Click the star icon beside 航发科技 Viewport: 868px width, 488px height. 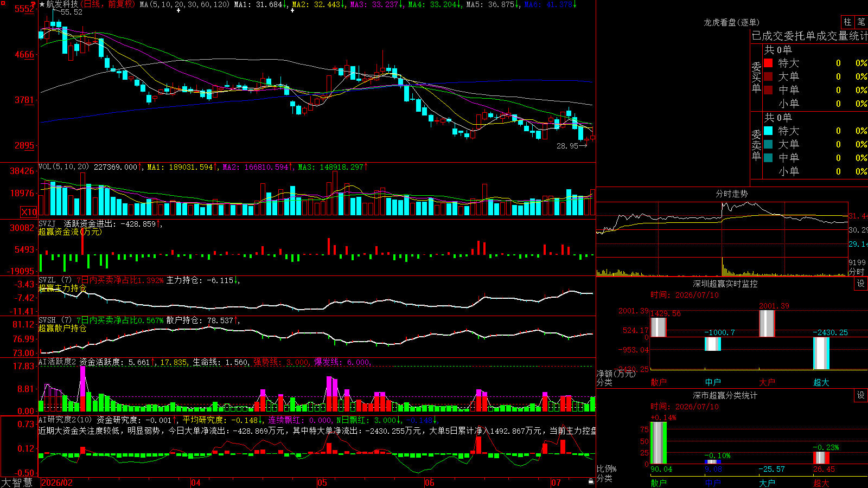click(x=42, y=4)
